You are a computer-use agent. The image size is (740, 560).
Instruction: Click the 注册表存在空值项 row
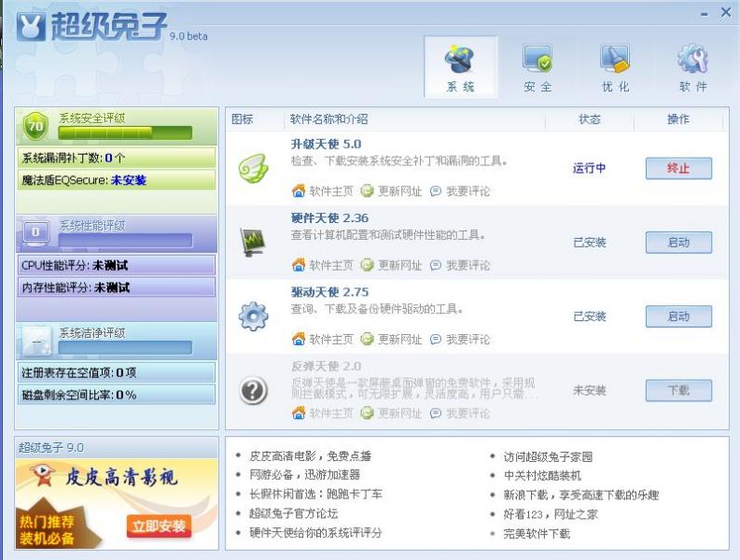click(x=117, y=372)
